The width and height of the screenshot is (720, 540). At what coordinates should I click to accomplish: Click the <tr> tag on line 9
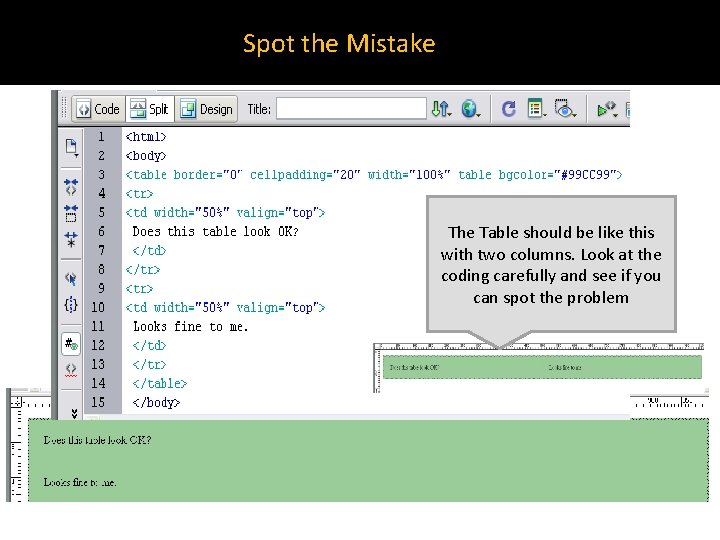(139, 289)
